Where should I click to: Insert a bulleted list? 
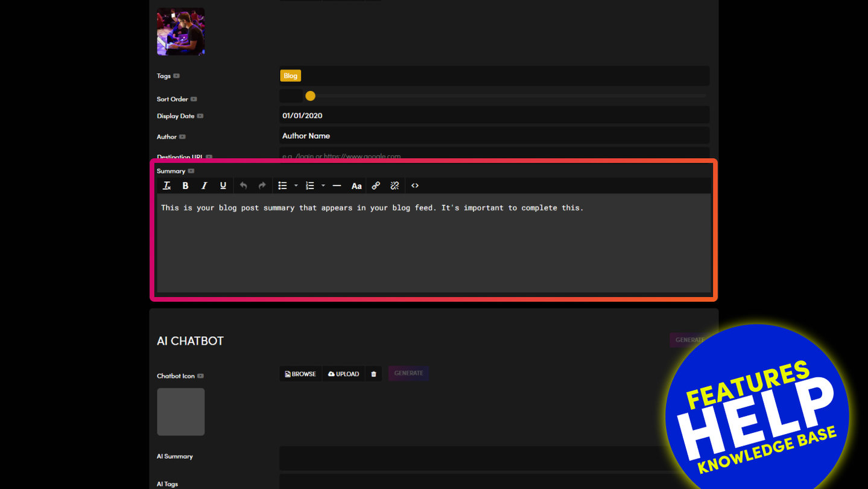pos(282,186)
